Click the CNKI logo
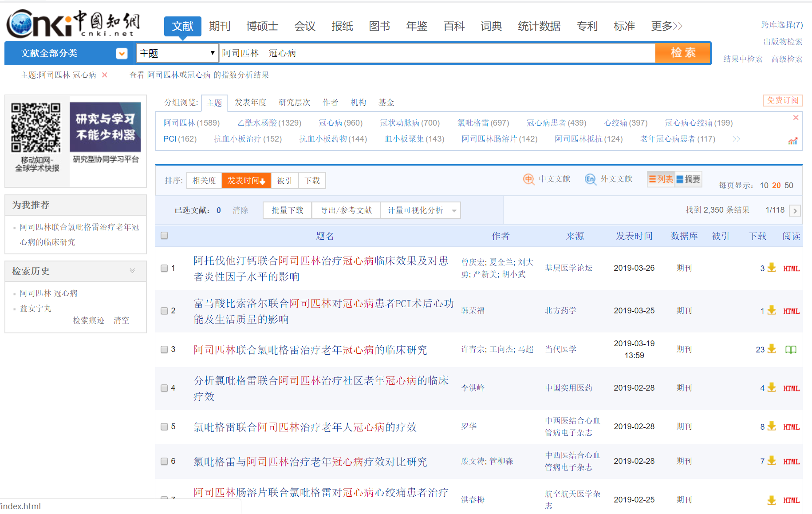812x514 pixels. [74, 24]
